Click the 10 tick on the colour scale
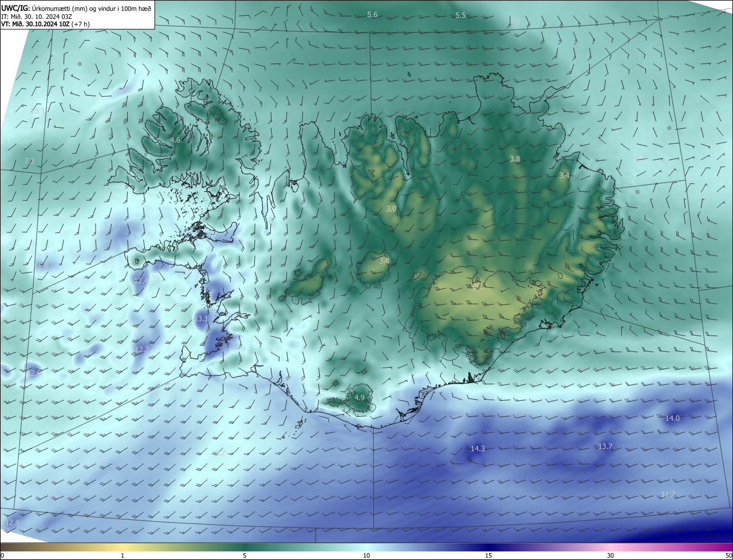This screenshot has width=733, height=560. 366,556
